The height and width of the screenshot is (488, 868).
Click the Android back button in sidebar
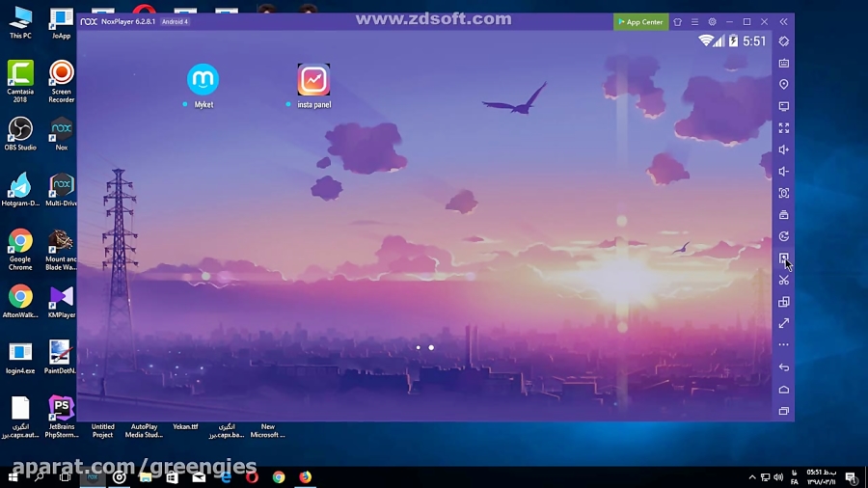click(784, 367)
